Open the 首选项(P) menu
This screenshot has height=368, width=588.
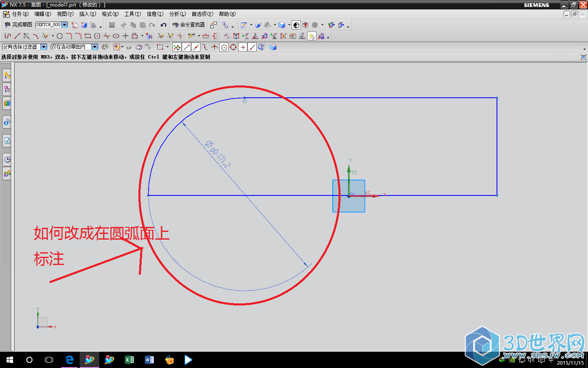203,14
